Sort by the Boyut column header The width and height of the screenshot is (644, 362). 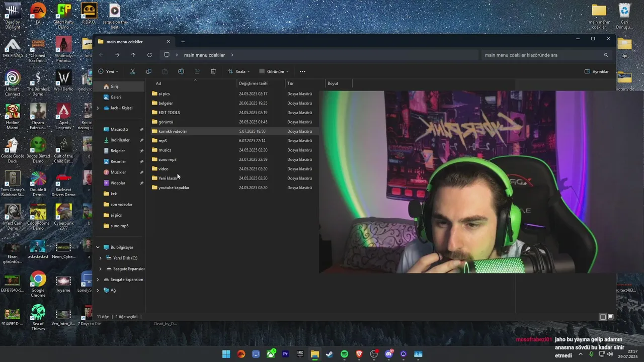[339, 83]
